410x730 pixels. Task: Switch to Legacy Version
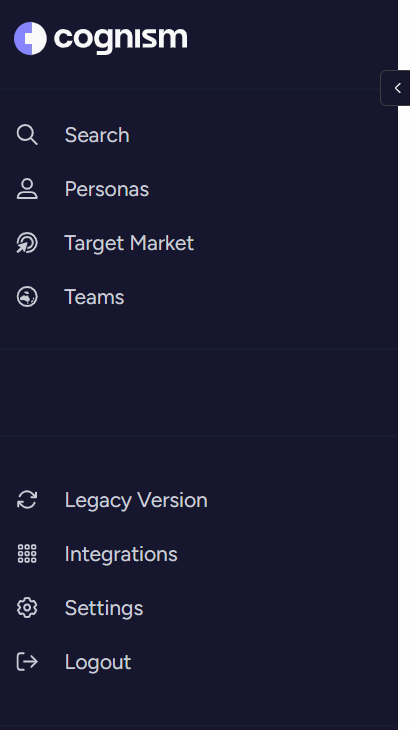[x=136, y=500]
